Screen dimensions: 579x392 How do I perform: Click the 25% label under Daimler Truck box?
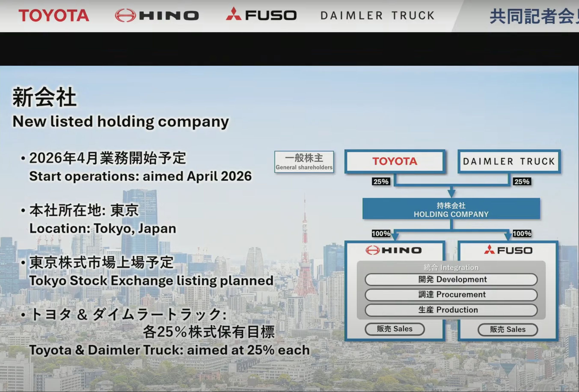tap(522, 181)
